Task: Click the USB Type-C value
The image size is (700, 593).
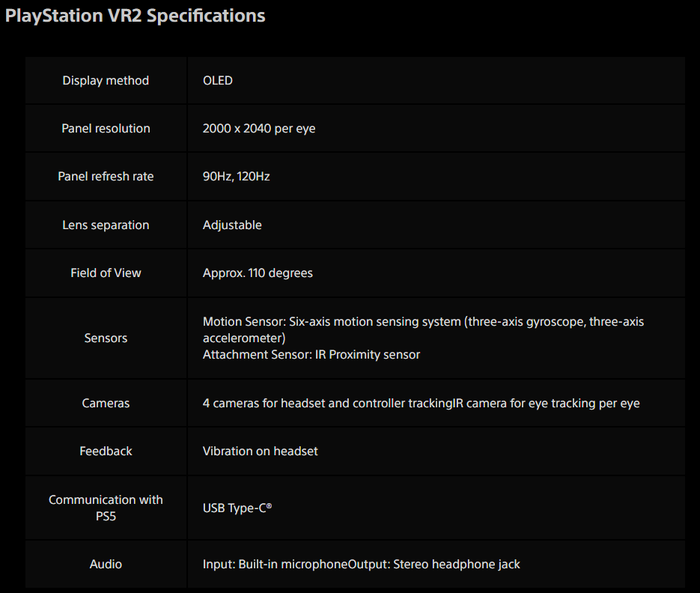Action: 237,508
